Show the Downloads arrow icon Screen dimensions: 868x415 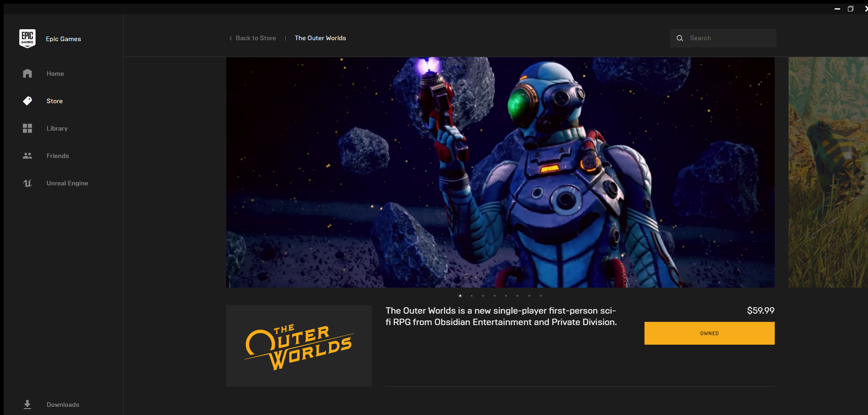tap(27, 404)
